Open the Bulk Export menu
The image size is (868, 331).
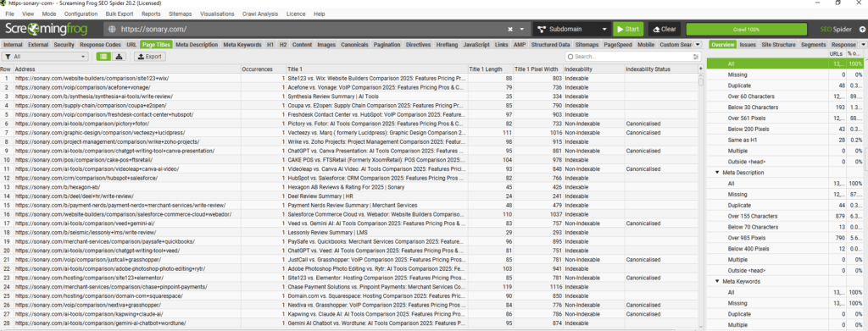[120, 14]
